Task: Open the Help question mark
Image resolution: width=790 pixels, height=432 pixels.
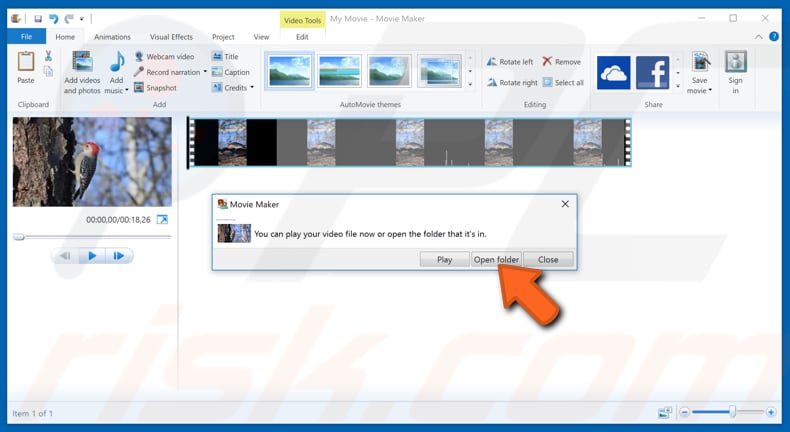Action: pyautogui.click(x=774, y=36)
